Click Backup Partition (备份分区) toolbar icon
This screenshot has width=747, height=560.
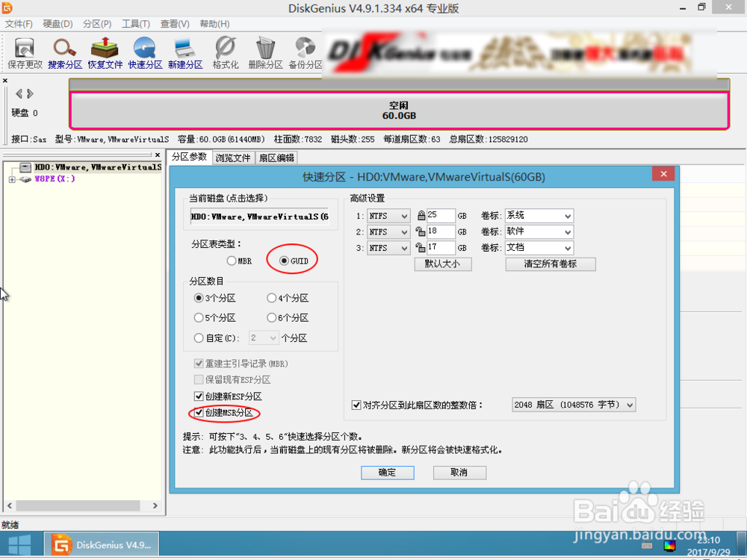pos(306,53)
